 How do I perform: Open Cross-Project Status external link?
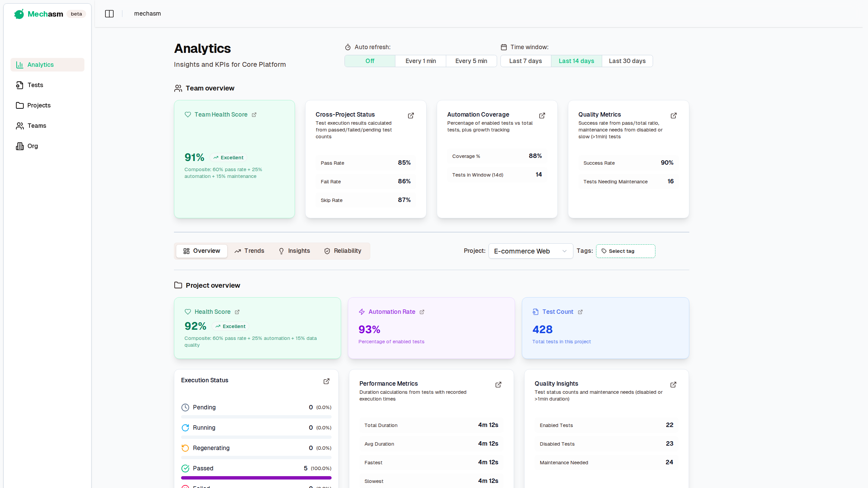(x=411, y=116)
